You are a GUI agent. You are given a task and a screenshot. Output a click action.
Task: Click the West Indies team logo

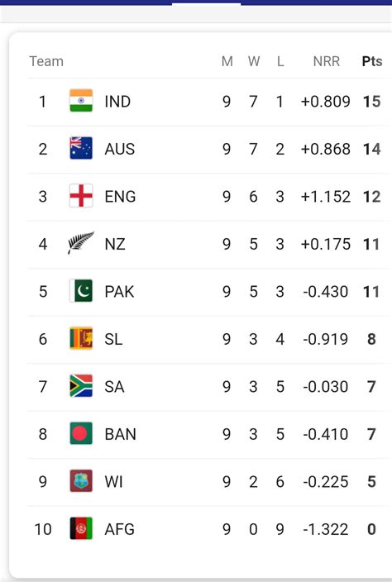(x=81, y=481)
